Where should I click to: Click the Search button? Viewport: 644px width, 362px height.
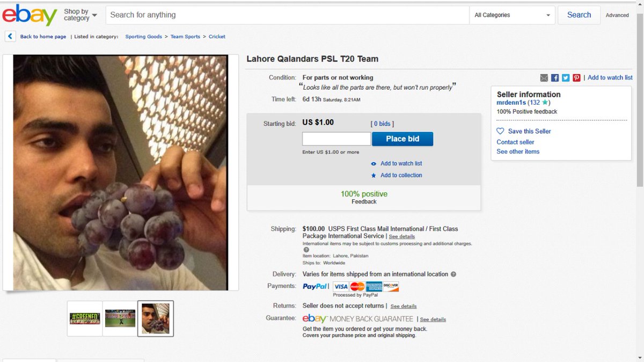tap(579, 15)
